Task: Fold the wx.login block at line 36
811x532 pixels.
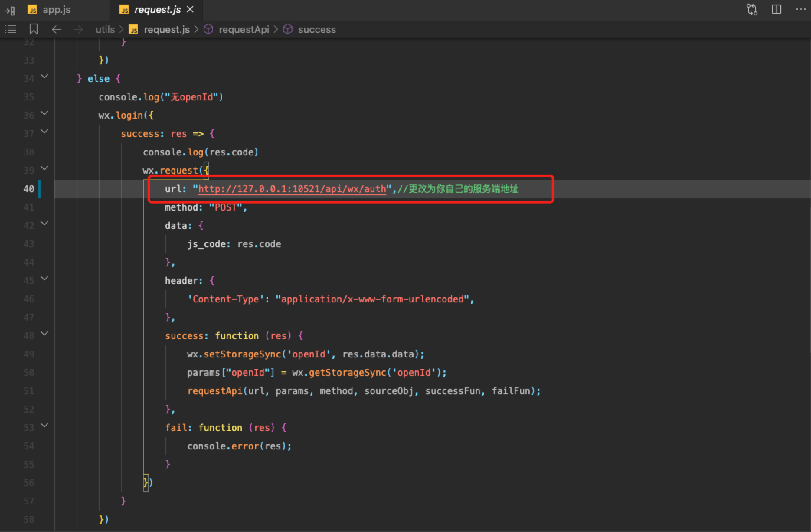Action: pos(44,113)
